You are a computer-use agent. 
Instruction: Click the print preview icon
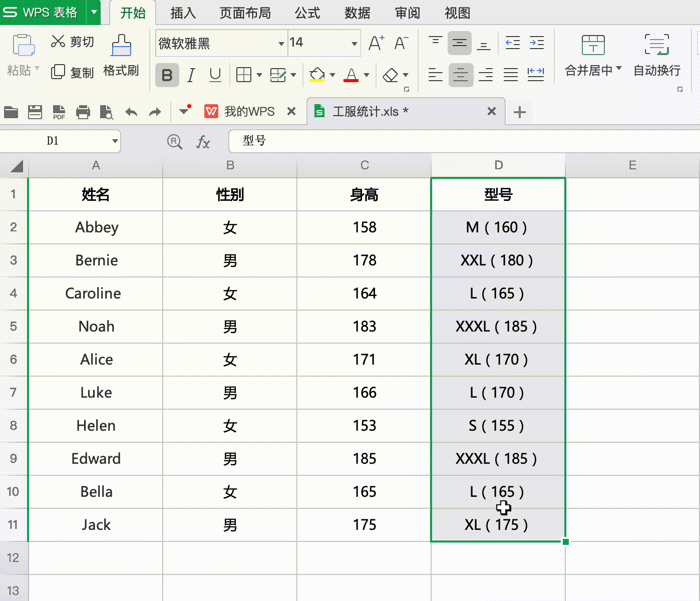coord(107,112)
